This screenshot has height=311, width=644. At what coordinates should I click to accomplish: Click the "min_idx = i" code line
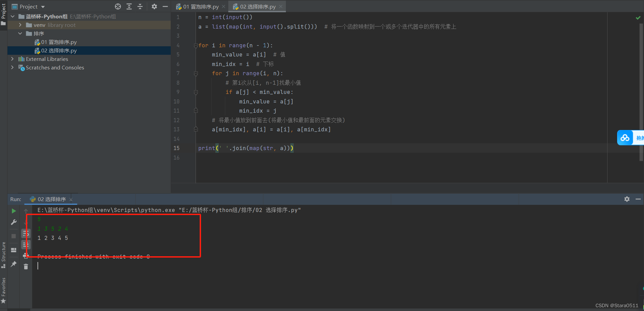(230, 64)
